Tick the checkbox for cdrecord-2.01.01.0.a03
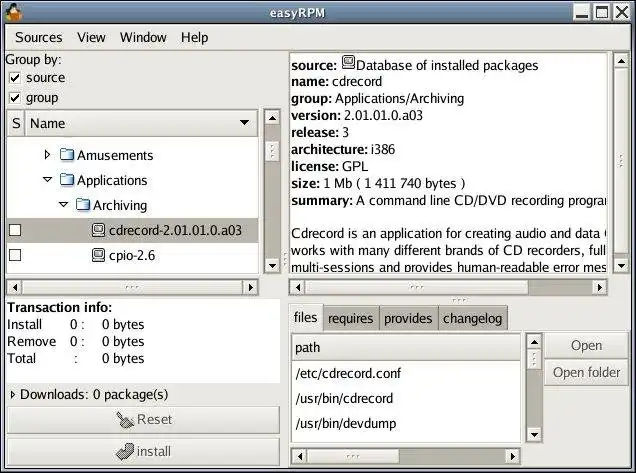The height and width of the screenshot is (473, 636). click(x=15, y=230)
